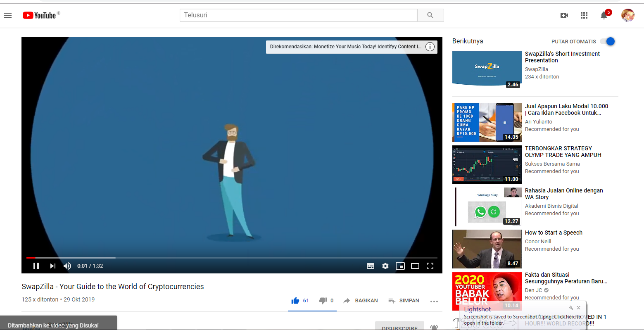Mute the video volume
This screenshot has height=330, width=644.
pyautogui.click(x=67, y=266)
